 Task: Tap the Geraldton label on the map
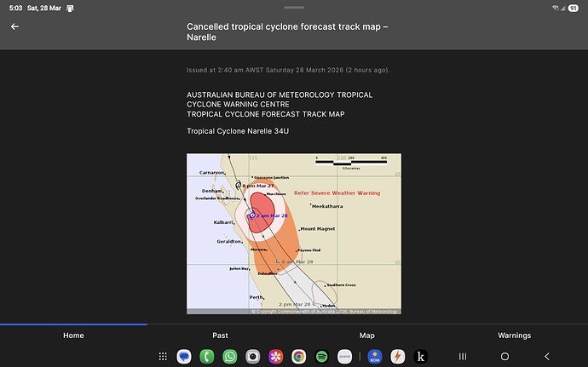coord(228,242)
